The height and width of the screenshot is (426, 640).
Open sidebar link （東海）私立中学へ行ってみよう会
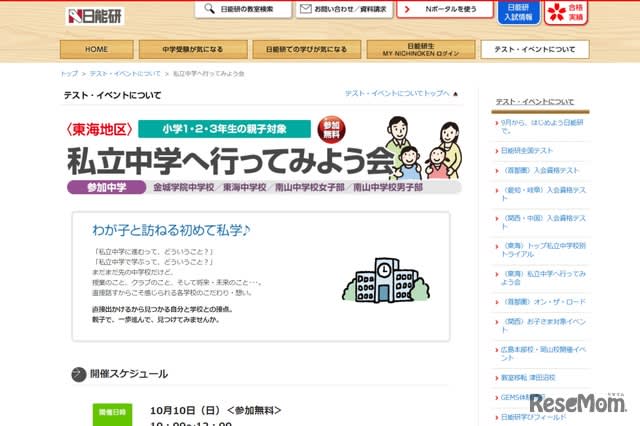pyautogui.click(x=542, y=278)
